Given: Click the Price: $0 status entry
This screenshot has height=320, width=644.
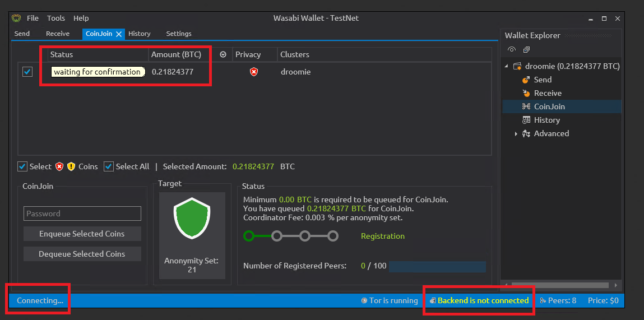Looking at the screenshot, I should (603, 301).
